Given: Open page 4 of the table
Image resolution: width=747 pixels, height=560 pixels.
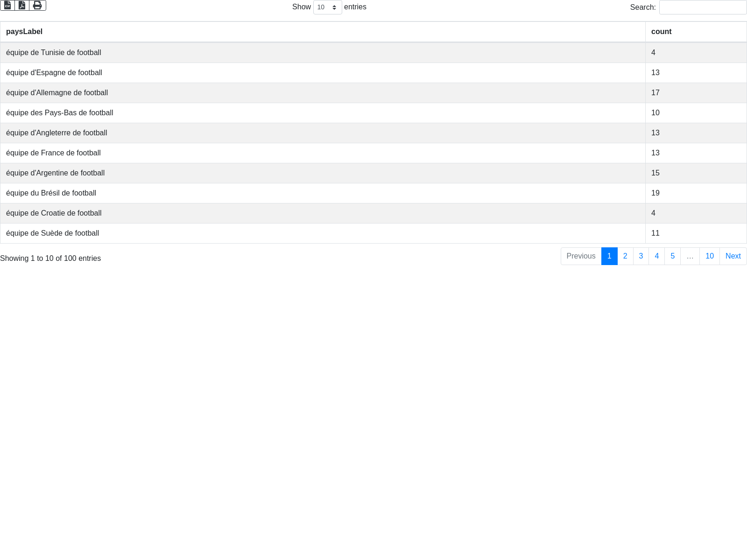Looking at the screenshot, I should 656,256.
